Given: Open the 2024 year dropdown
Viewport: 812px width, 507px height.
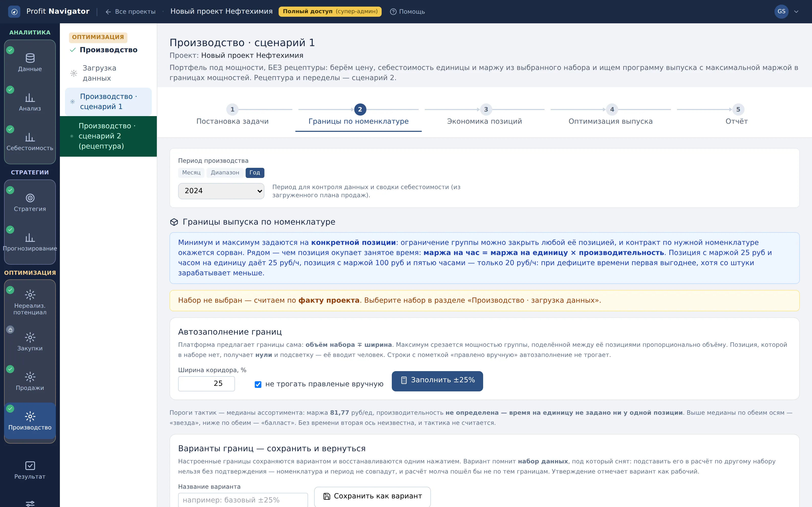Looking at the screenshot, I should (221, 191).
